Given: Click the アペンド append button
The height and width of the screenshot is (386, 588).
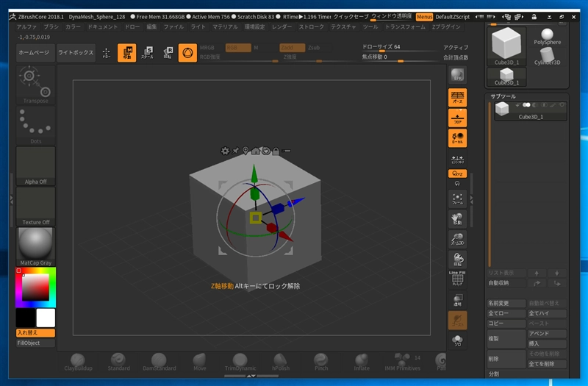Looking at the screenshot, I should [x=547, y=334].
